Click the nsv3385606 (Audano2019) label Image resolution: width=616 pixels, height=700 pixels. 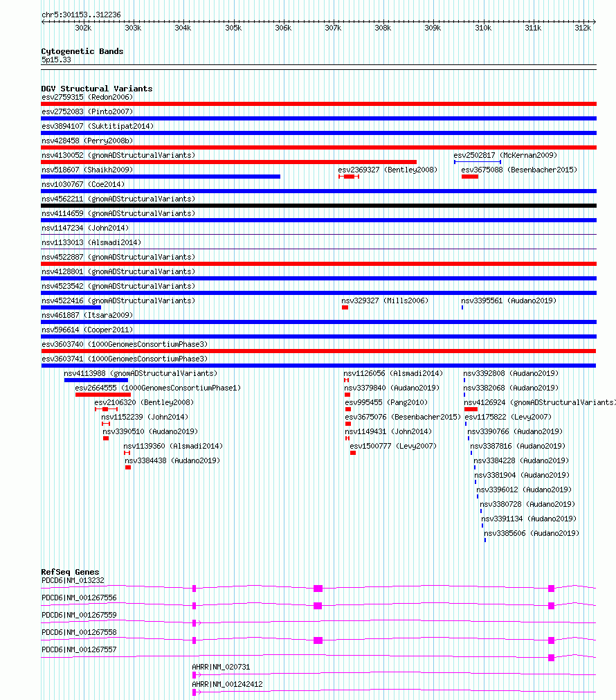[x=532, y=534]
